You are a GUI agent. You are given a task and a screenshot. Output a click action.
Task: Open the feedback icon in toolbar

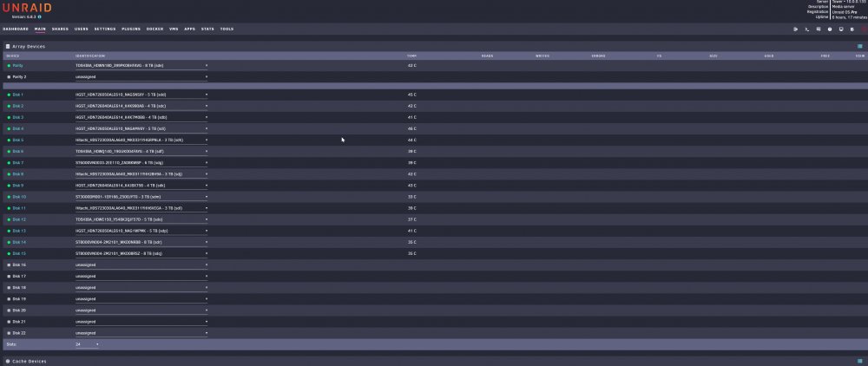click(x=819, y=29)
